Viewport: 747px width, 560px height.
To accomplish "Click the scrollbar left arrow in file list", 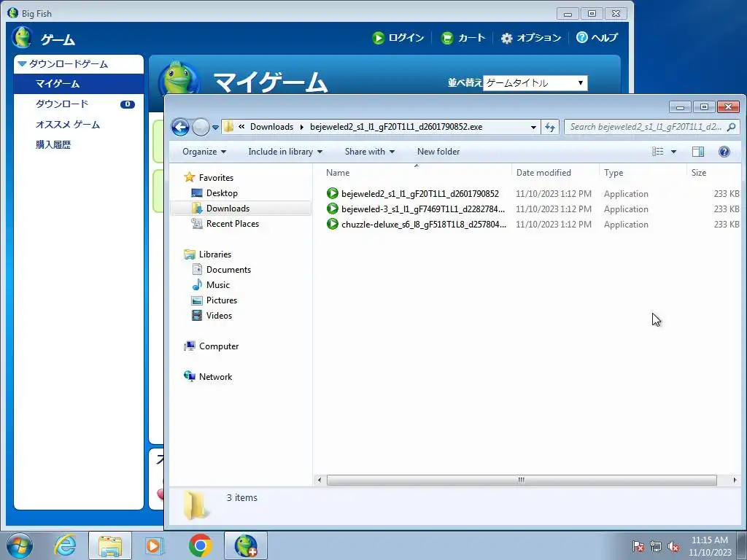I will (x=320, y=480).
